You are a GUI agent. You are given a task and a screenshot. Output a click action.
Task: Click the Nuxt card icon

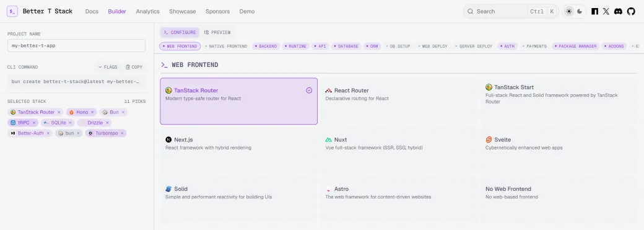329,140
